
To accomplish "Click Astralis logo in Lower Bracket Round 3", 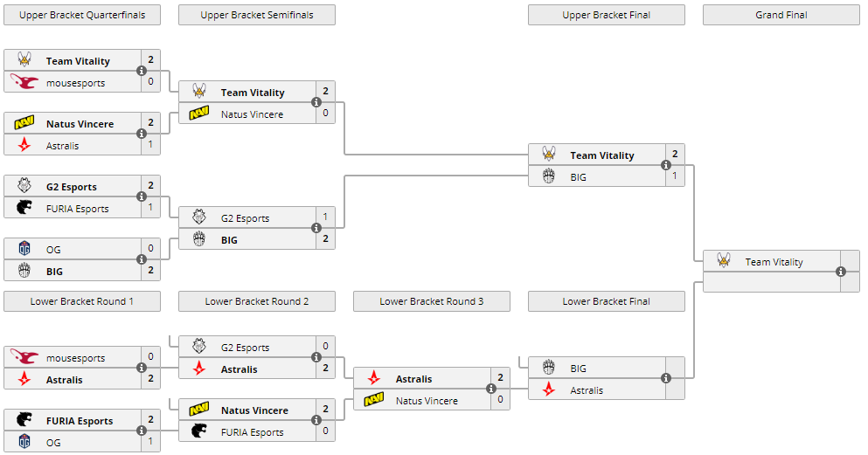I will 374,378.
